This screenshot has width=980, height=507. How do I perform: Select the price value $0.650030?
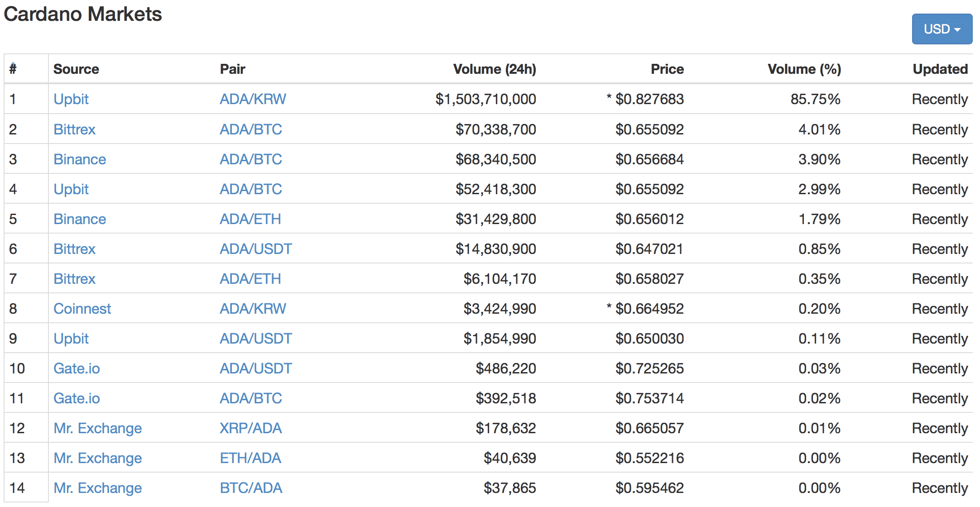click(x=649, y=339)
